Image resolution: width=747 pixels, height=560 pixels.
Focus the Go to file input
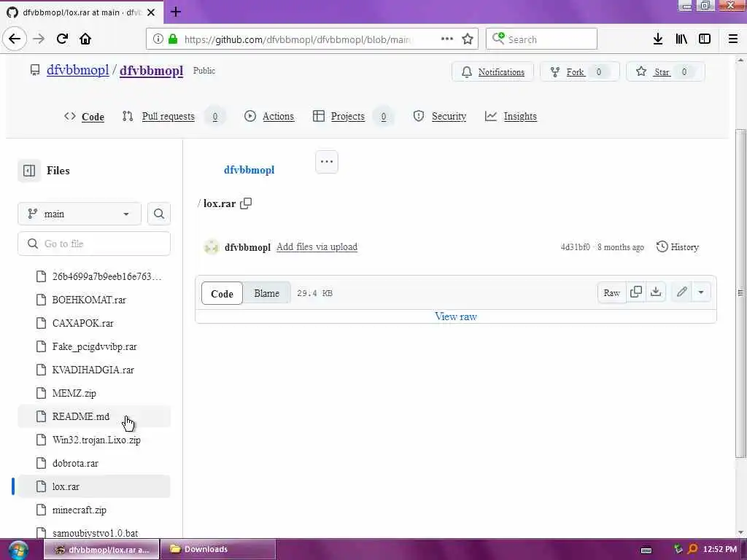[94, 244]
